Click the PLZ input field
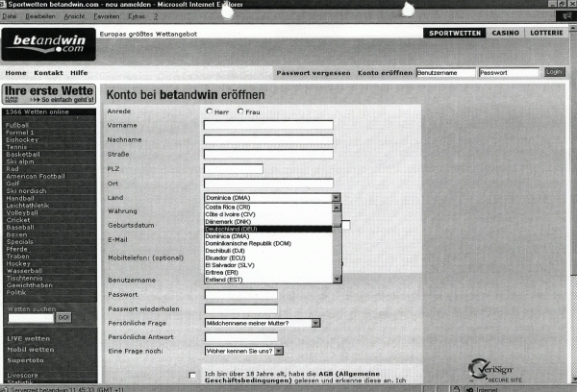577x392 pixels. (x=234, y=169)
